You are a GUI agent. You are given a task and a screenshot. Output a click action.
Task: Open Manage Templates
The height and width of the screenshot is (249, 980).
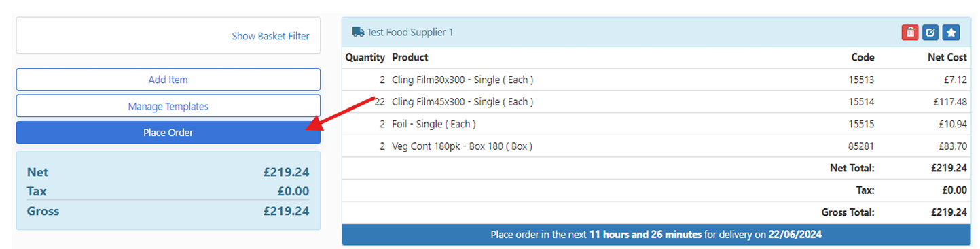[x=168, y=106]
